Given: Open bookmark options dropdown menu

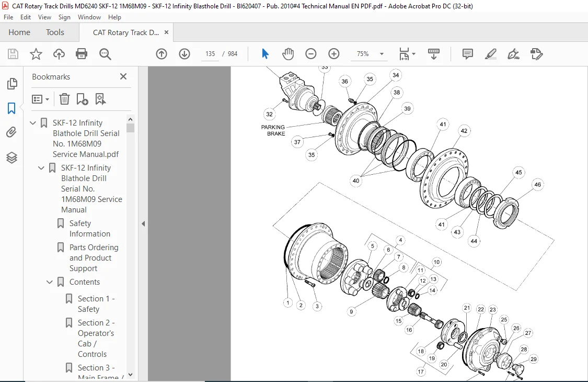Looking at the screenshot, I should pyautogui.click(x=40, y=99).
